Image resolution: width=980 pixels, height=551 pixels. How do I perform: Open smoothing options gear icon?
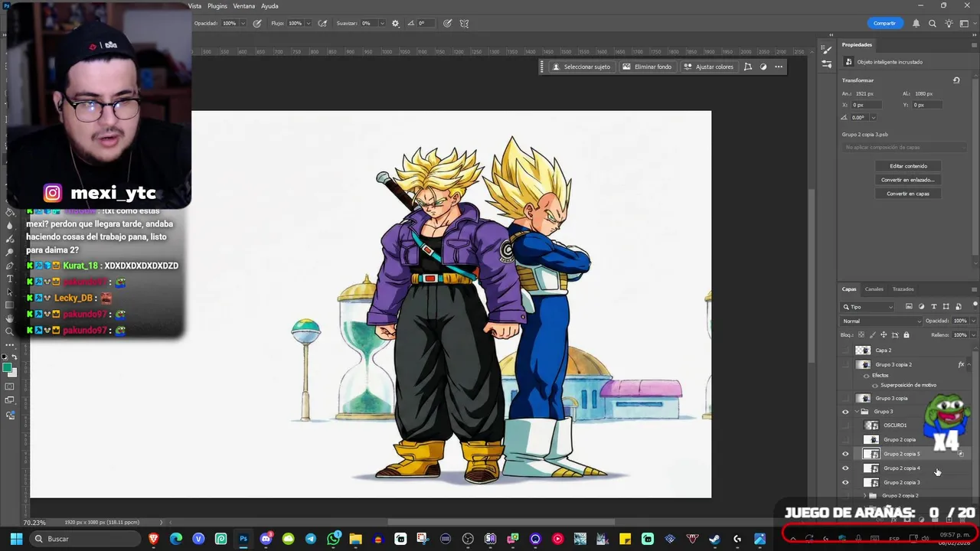[x=395, y=24]
